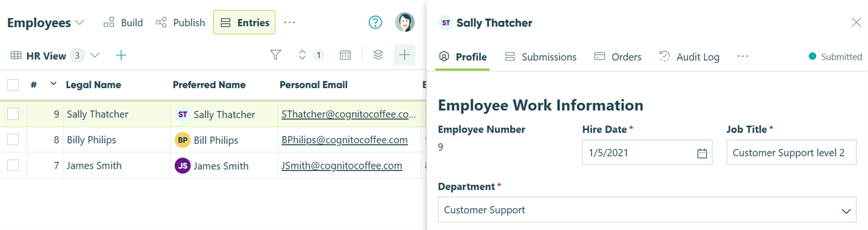The height and width of the screenshot is (230, 868).
Task: Open the calendar icon in the Hire Date field
Action: point(702,153)
